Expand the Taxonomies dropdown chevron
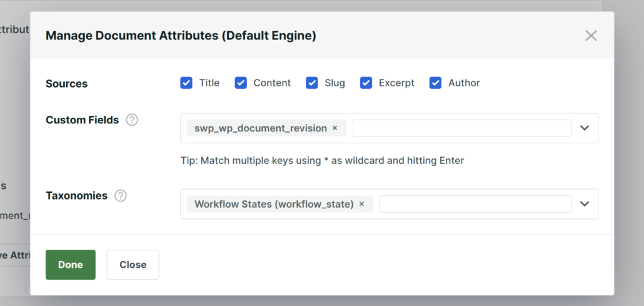Viewport: 644px width, 306px height. click(585, 204)
